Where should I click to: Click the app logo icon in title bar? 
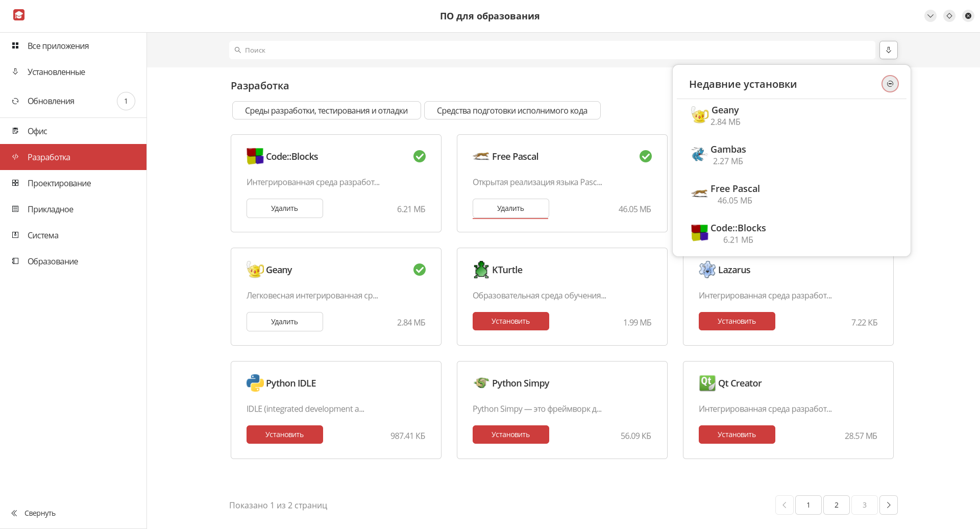(x=19, y=15)
